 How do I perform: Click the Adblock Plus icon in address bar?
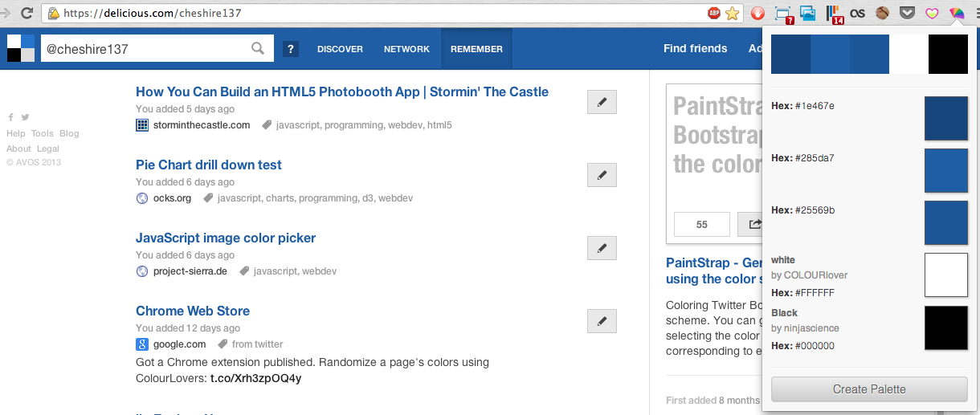[x=714, y=13]
